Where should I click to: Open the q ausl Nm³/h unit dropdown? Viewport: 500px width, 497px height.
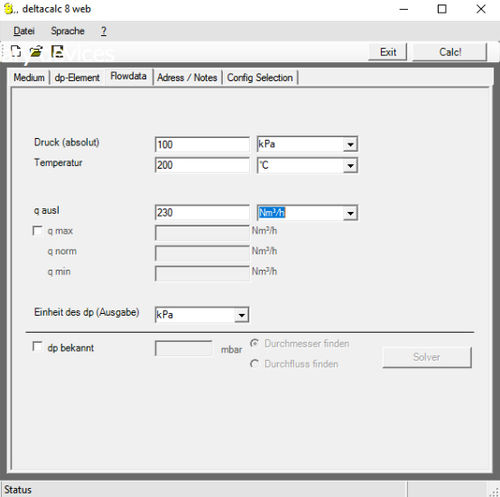point(350,213)
